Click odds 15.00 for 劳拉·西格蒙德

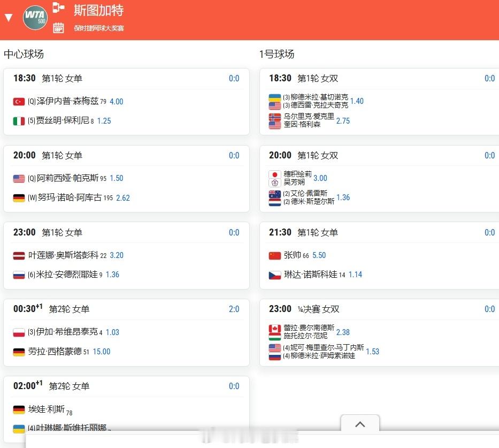click(102, 352)
